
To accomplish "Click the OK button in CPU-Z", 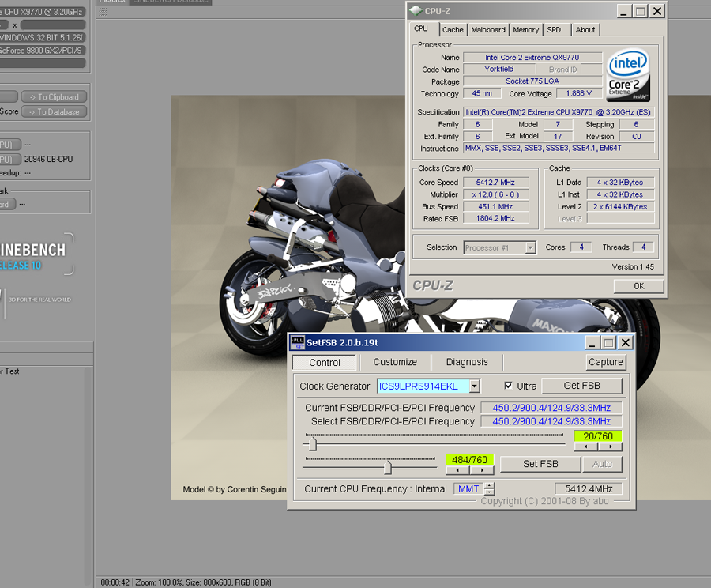I will 638,286.
